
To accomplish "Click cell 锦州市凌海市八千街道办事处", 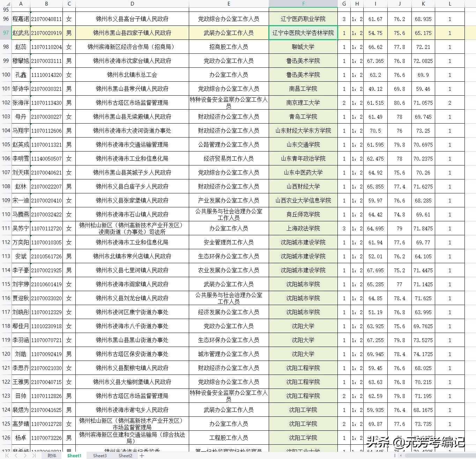I will pos(132,326).
